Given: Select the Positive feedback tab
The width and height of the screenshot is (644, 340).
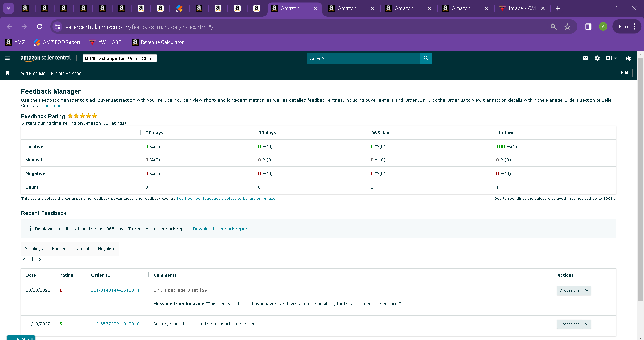Looking at the screenshot, I should pyautogui.click(x=59, y=249).
